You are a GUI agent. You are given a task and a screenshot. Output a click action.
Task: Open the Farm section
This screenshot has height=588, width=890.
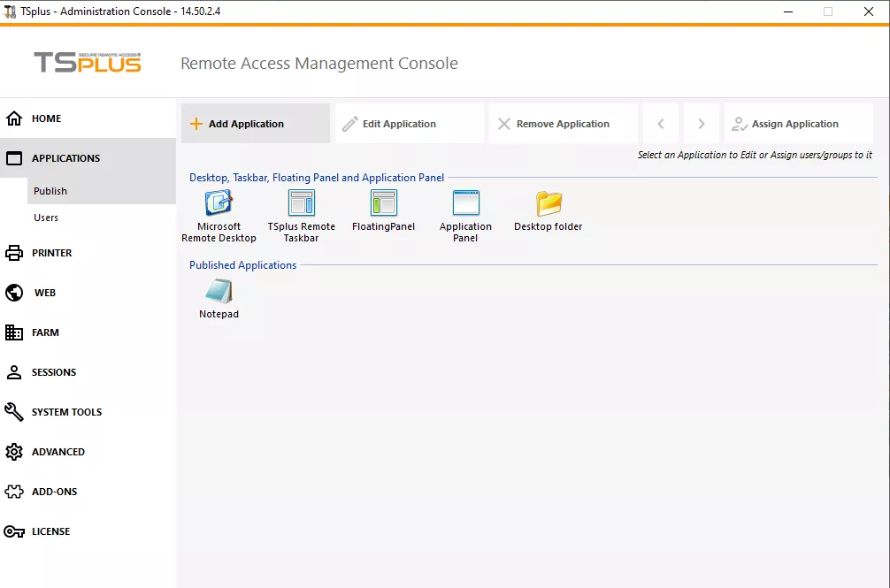[x=45, y=332]
